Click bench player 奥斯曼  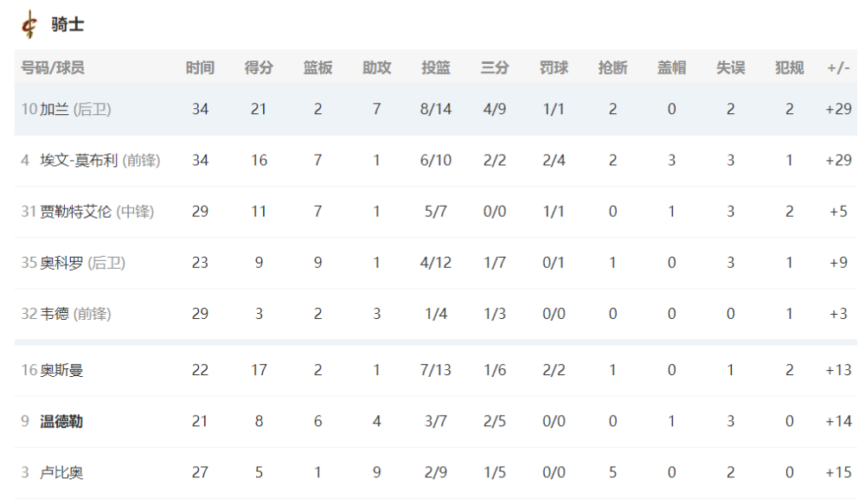(x=61, y=370)
